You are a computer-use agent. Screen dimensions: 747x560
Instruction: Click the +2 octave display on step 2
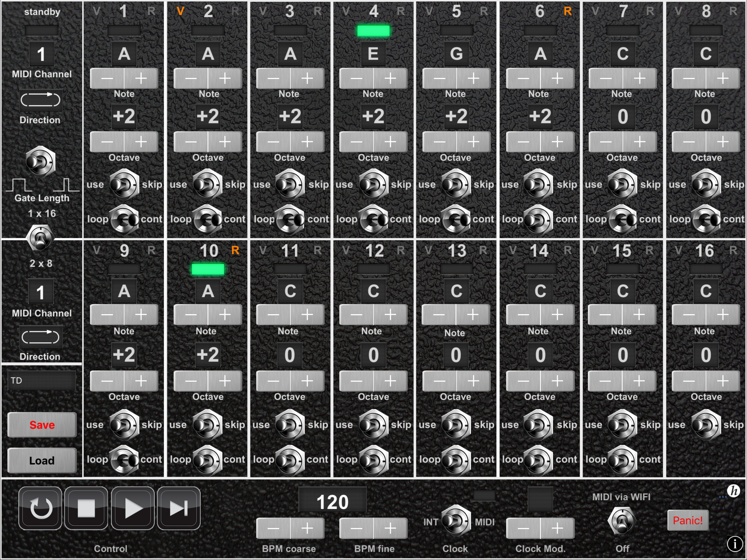coord(208,116)
